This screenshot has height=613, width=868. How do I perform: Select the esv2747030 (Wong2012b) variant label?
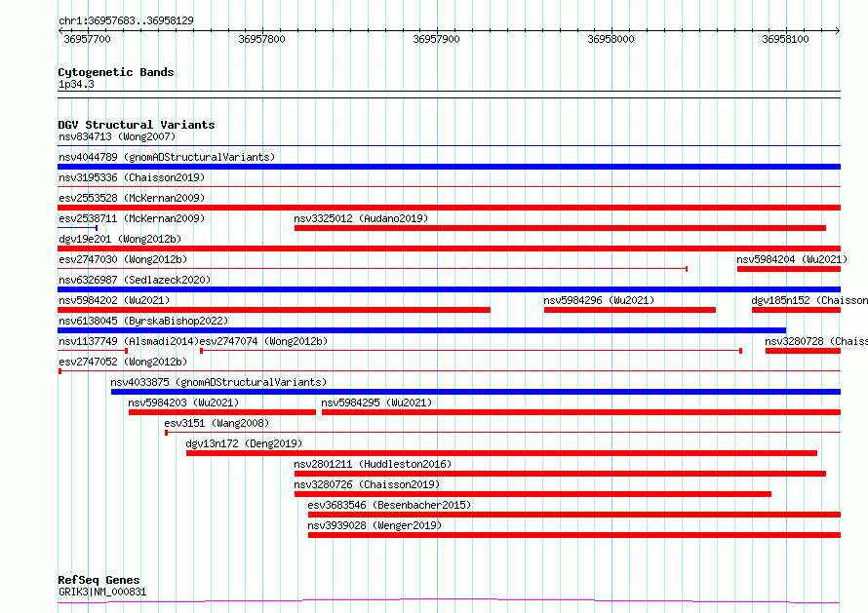click(123, 259)
